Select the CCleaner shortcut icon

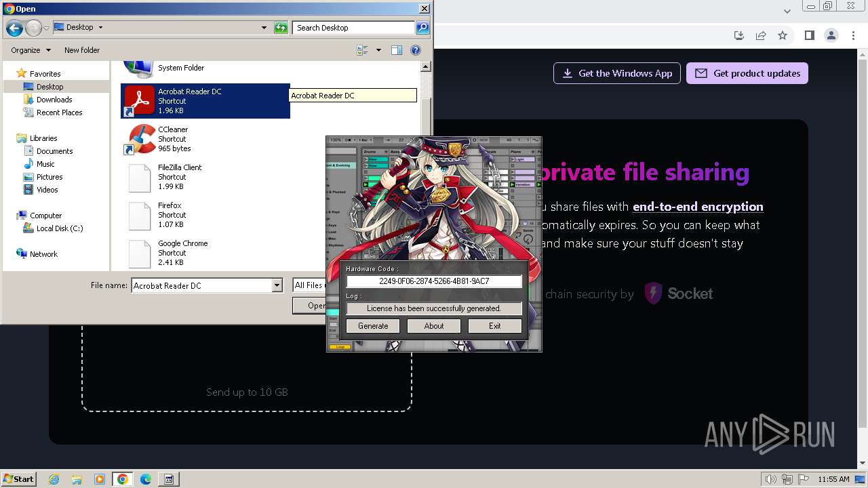139,139
